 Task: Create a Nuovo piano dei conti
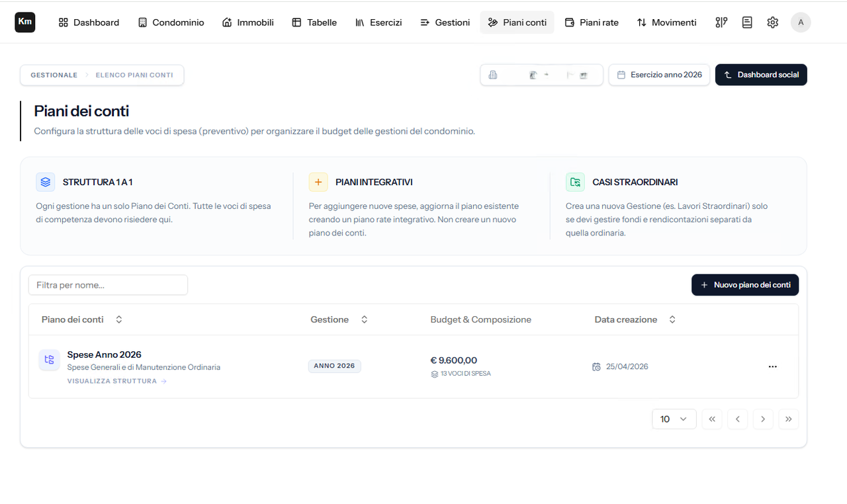point(745,285)
